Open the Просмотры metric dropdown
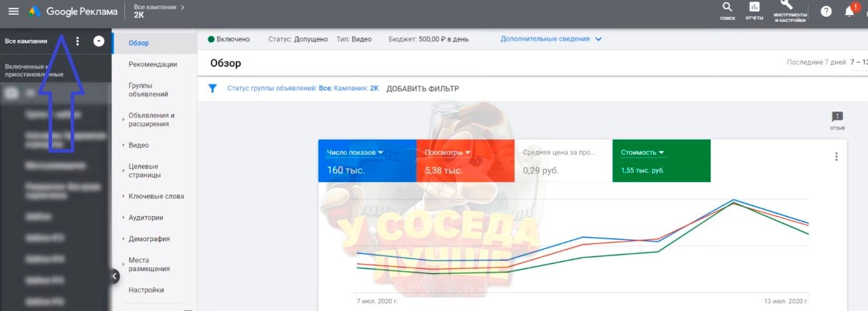The image size is (868, 311). (x=448, y=152)
